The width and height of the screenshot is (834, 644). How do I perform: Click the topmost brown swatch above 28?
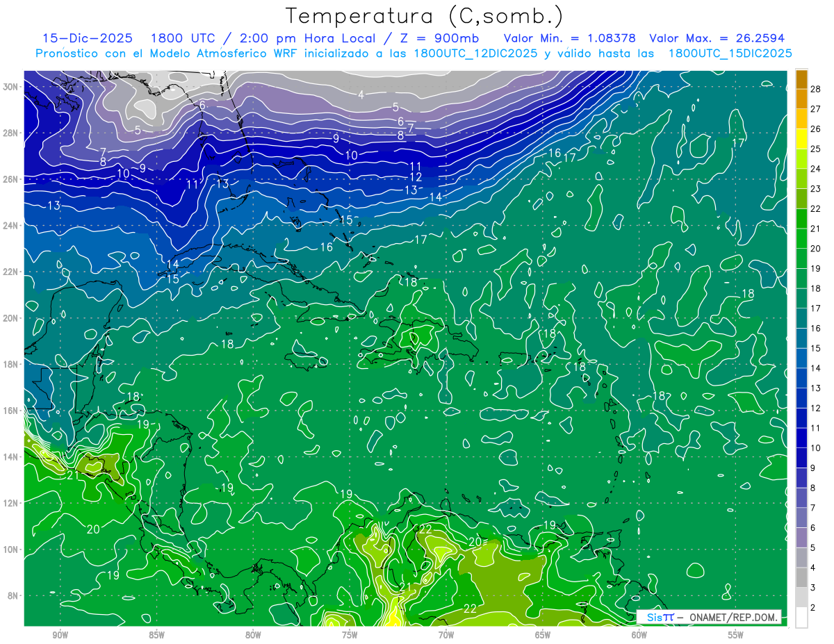[x=801, y=79]
